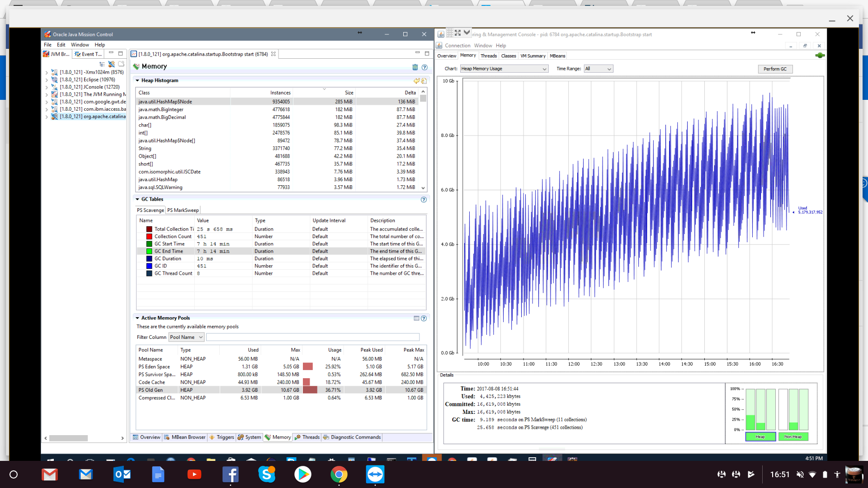Expand the Eclipse (10976) JVM node

click(x=47, y=80)
